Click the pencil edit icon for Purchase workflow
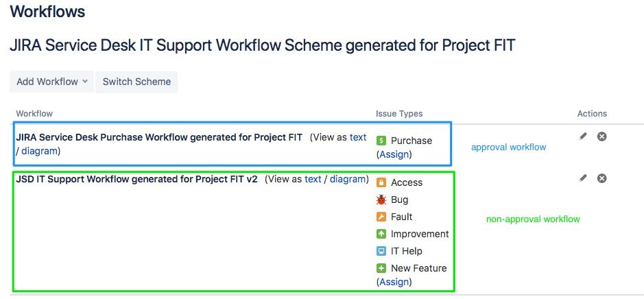The image size is (644, 299). (583, 136)
